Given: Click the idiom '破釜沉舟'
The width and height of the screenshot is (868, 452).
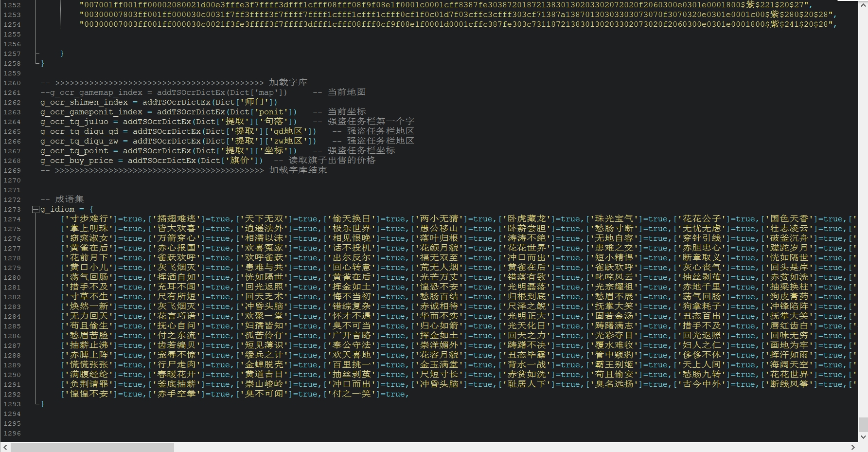Looking at the screenshot, I should tap(789, 238).
